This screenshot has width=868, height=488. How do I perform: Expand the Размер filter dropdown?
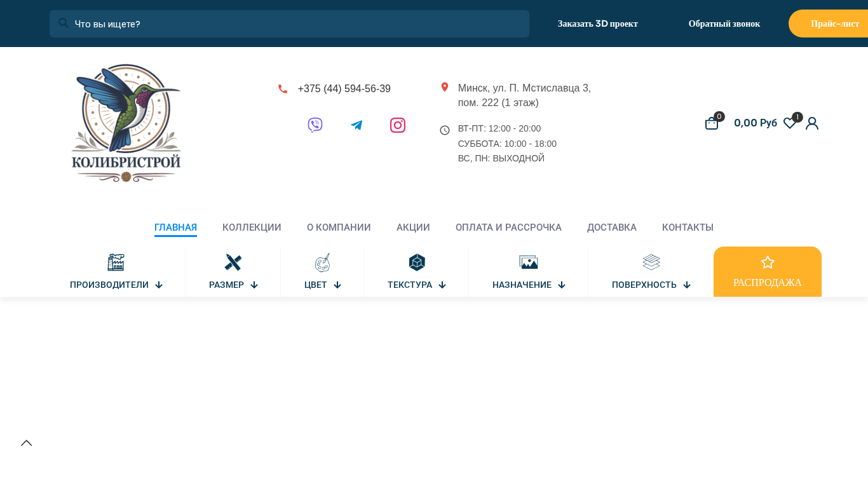[233, 285]
